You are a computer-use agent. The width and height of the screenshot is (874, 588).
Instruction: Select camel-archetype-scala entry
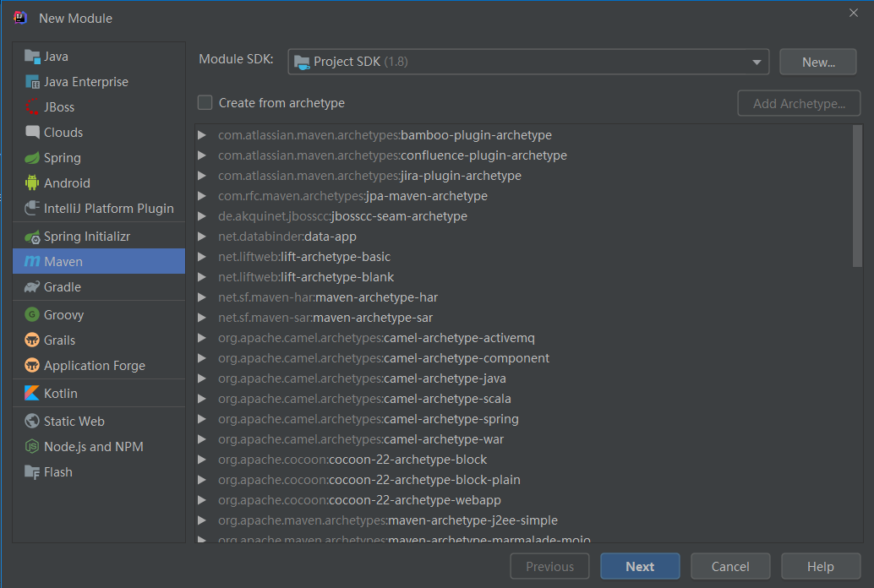364,399
